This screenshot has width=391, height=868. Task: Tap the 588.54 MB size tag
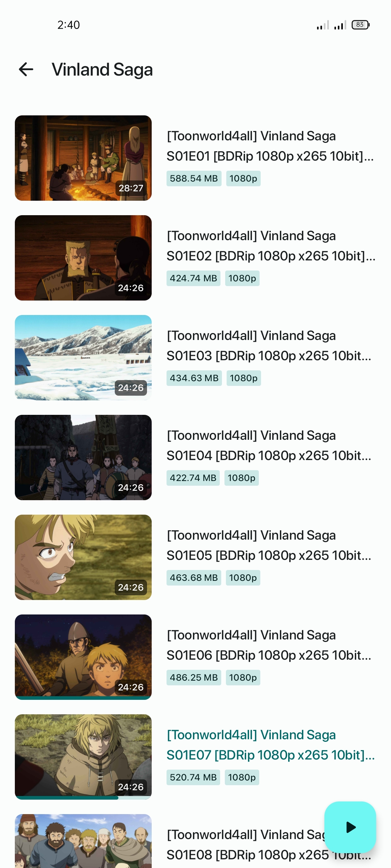pyautogui.click(x=194, y=179)
